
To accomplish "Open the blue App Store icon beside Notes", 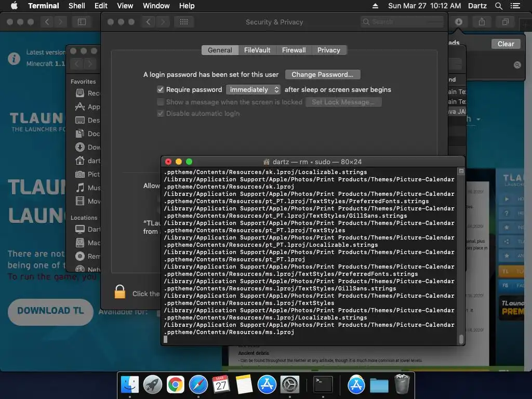I will [267, 384].
